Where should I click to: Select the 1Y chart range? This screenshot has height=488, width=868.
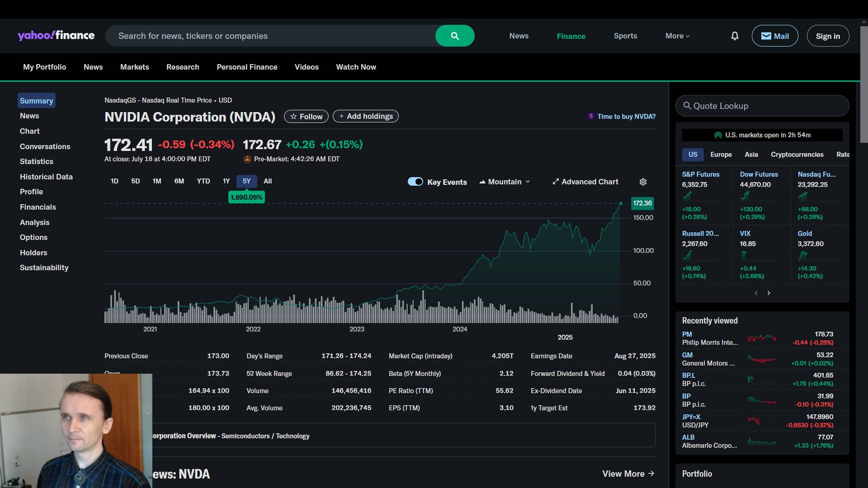[226, 181]
